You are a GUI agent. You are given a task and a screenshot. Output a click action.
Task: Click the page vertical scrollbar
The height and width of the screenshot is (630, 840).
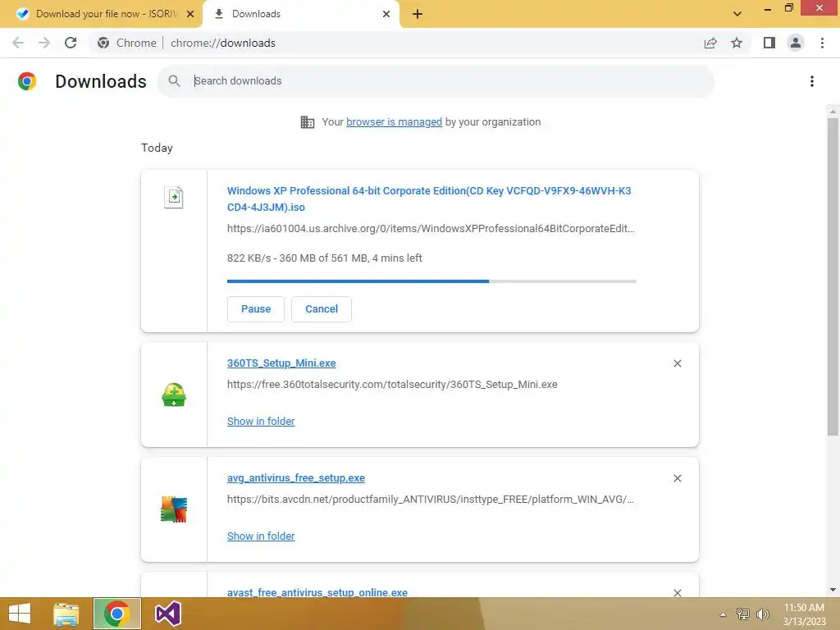click(x=833, y=276)
